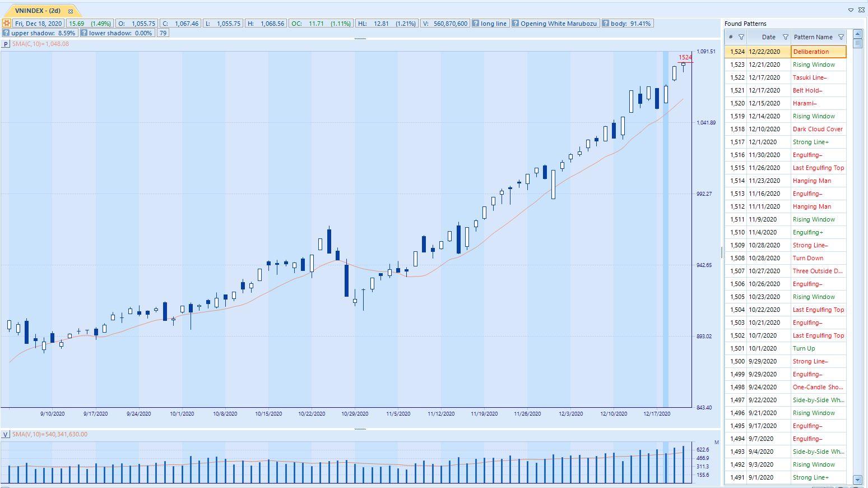868x488 pixels.
Task: Open filter for the # column
Action: tap(741, 37)
